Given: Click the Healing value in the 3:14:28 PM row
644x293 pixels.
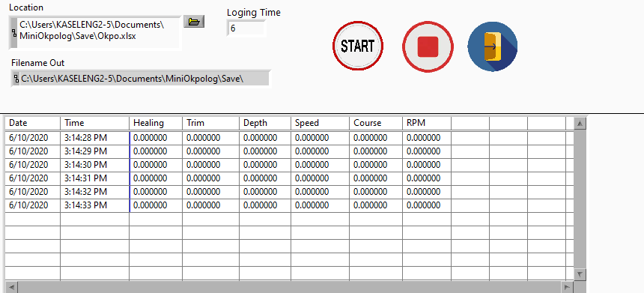Looking at the screenshot, I should pyautogui.click(x=156, y=138).
